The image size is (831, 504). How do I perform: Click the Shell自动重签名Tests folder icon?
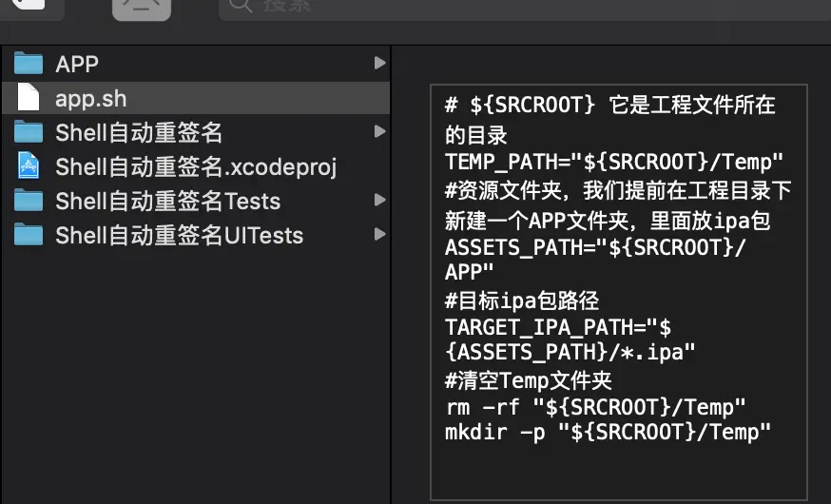(29, 201)
